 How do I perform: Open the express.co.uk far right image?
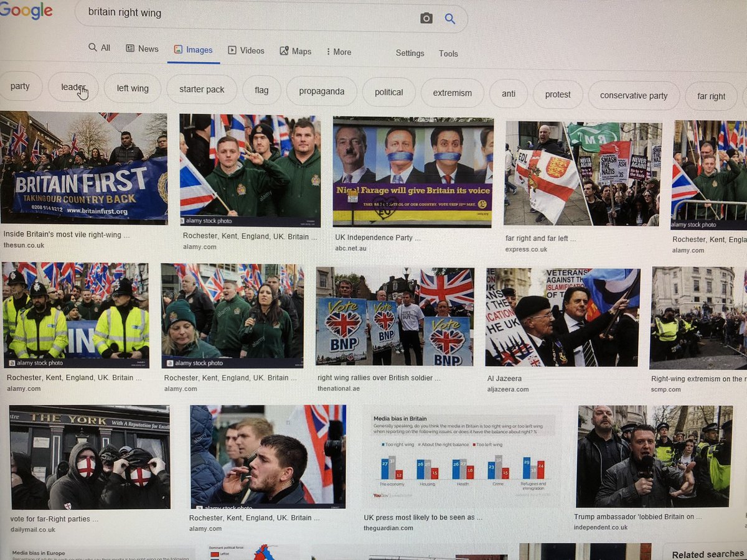[583, 174]
